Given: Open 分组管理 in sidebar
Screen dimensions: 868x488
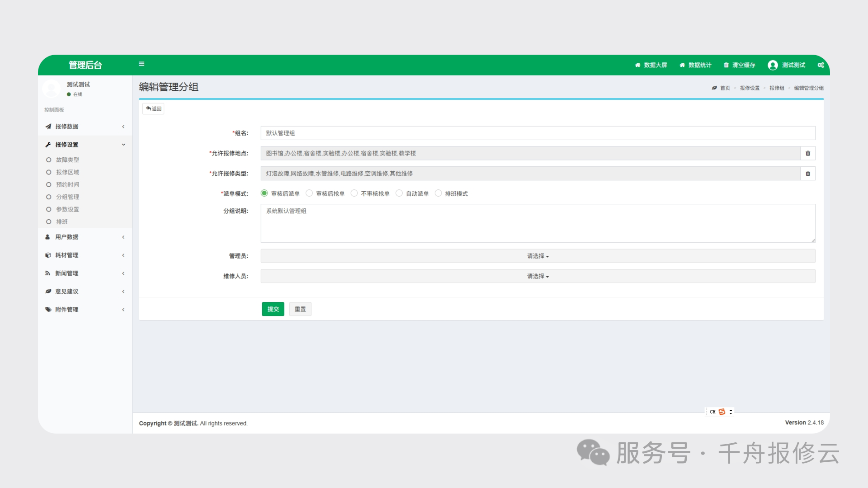Looking at the screenshot, I should pos(67,197).
